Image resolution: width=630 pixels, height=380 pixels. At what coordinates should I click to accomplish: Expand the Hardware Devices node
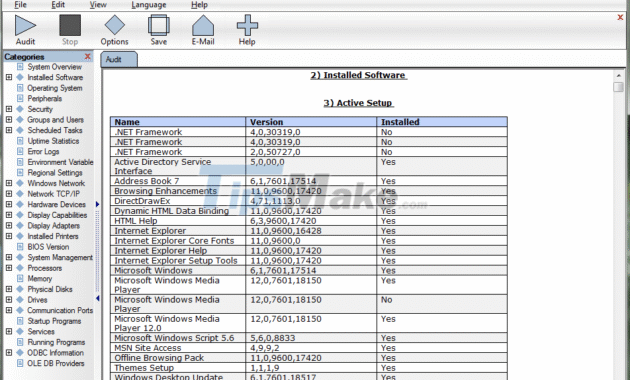9,204
